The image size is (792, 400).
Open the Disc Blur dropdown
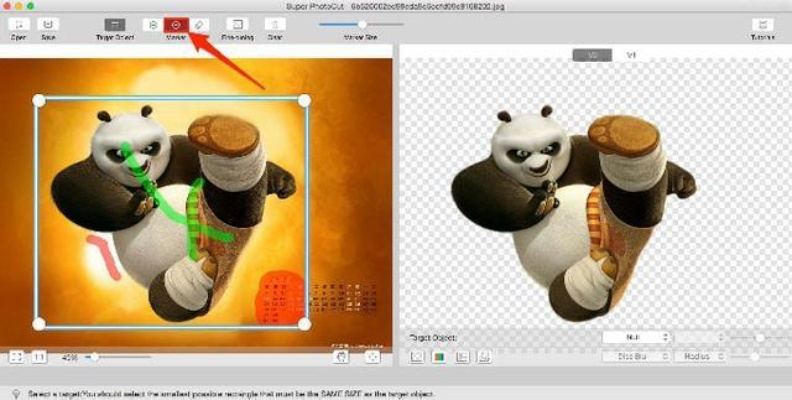pos(636,356)
